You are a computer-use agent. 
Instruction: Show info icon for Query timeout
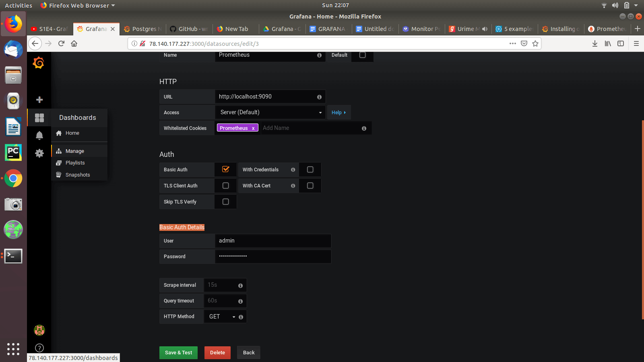pyautogui.click(x=240, y=301)
